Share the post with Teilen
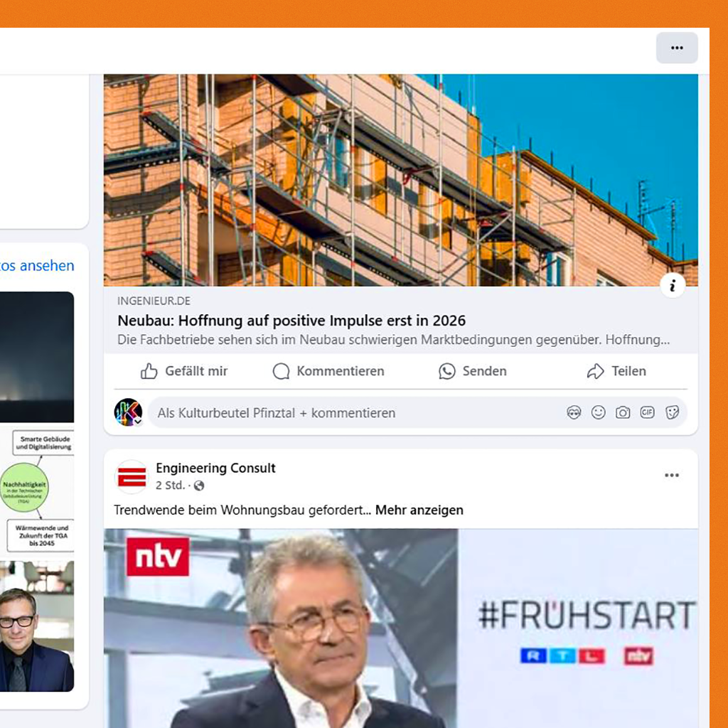Image resolution: width=728 pixels, height=728 pixels. point(616,371)
